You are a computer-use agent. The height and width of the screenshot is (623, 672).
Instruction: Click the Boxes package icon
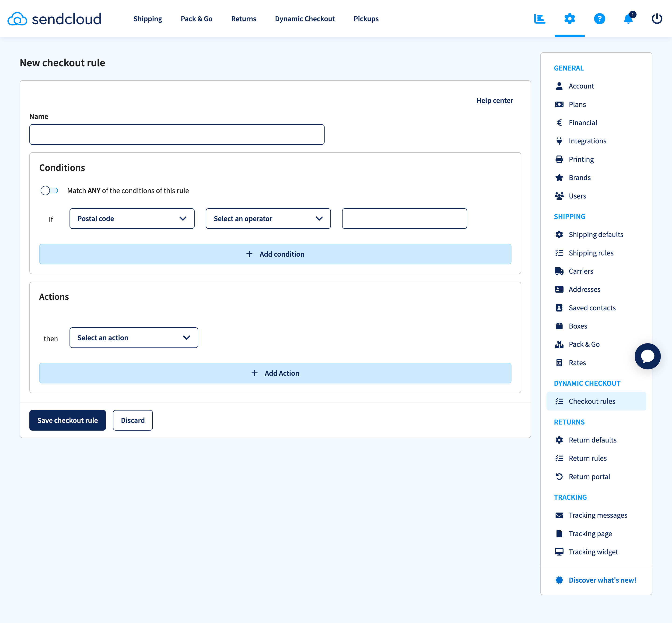(559, 326)
